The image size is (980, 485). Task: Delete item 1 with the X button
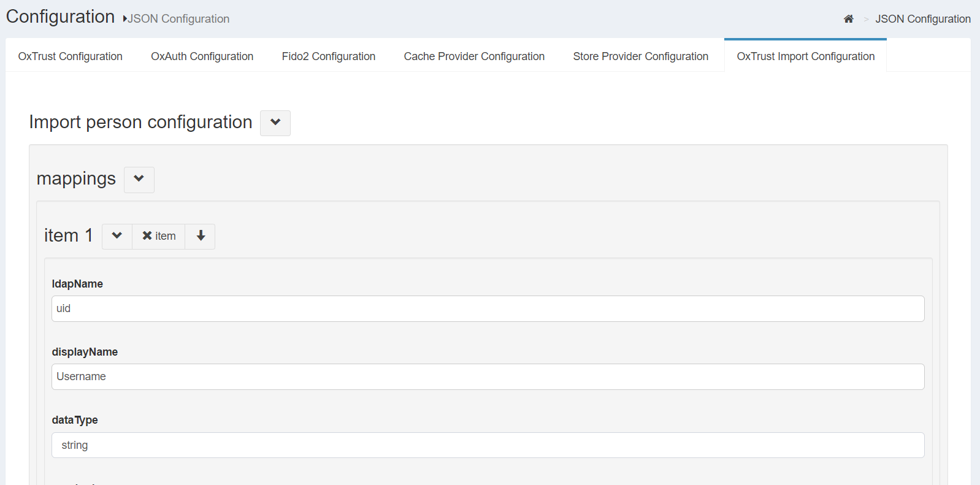pyautogui.click(x=159, y=236)
